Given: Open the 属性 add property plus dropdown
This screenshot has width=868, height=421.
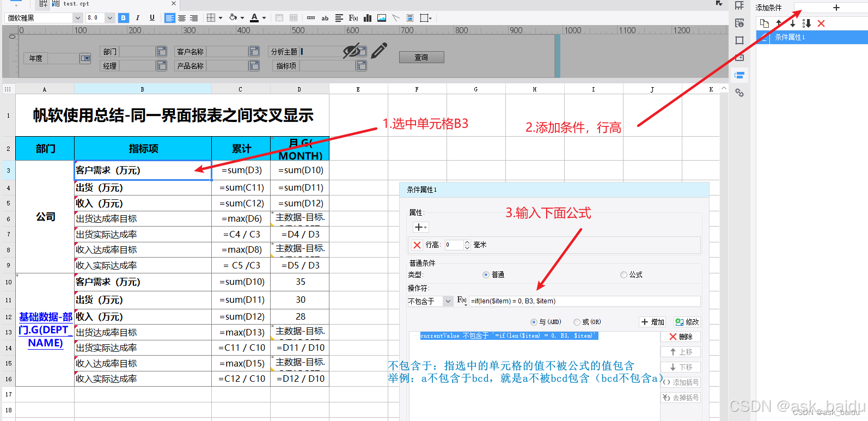Looking at the screenshot, I should pos(421,227).
